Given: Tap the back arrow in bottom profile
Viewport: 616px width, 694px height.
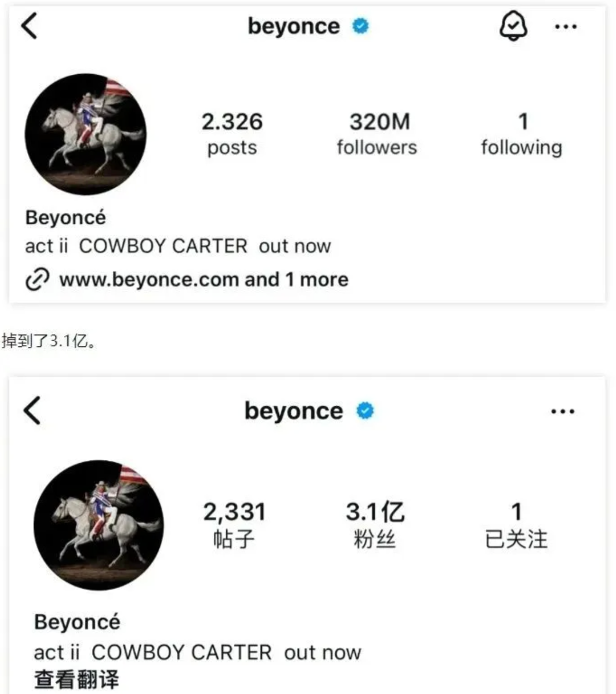Looking at the screenshot, I should click(32, 411).
